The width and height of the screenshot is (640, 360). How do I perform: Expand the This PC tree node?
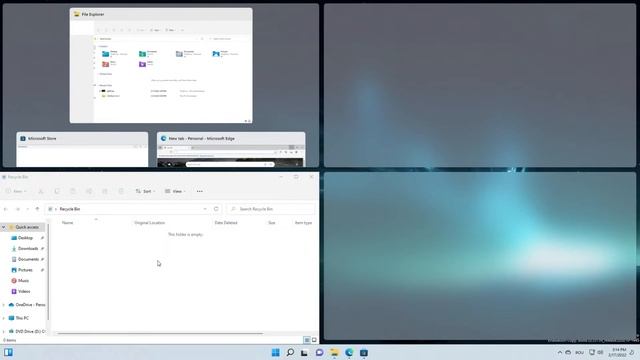[x=4, y=318]
